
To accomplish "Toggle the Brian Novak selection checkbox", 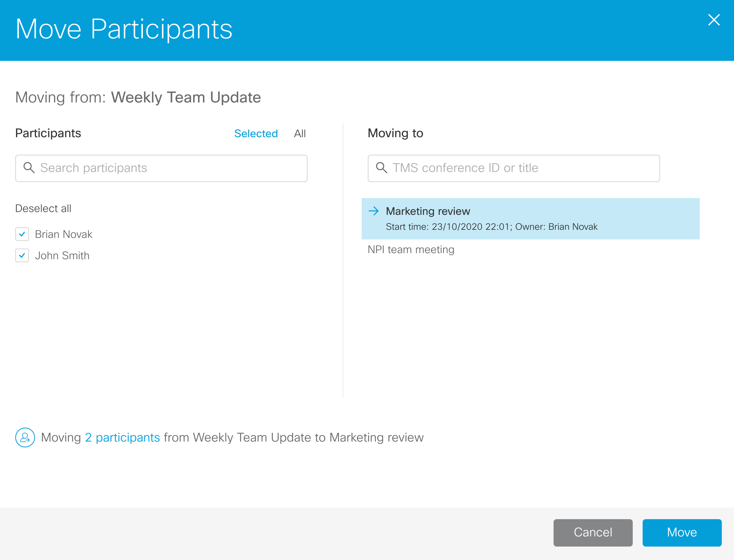I will coord(22,234).
